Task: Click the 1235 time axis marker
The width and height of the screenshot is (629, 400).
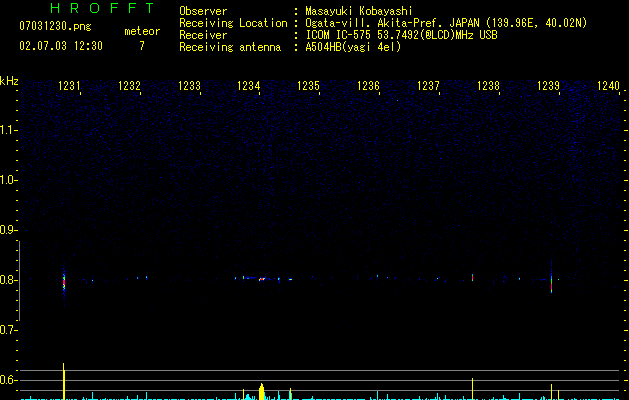Action: point(308,86)
